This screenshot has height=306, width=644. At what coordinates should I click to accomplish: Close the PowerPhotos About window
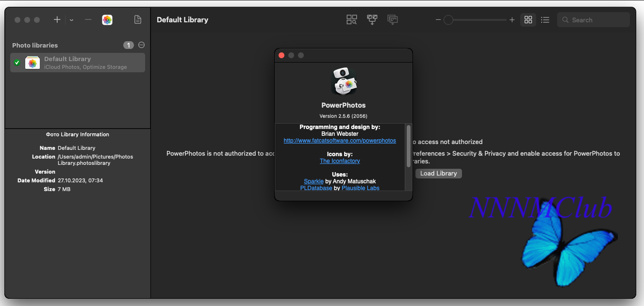281,55
